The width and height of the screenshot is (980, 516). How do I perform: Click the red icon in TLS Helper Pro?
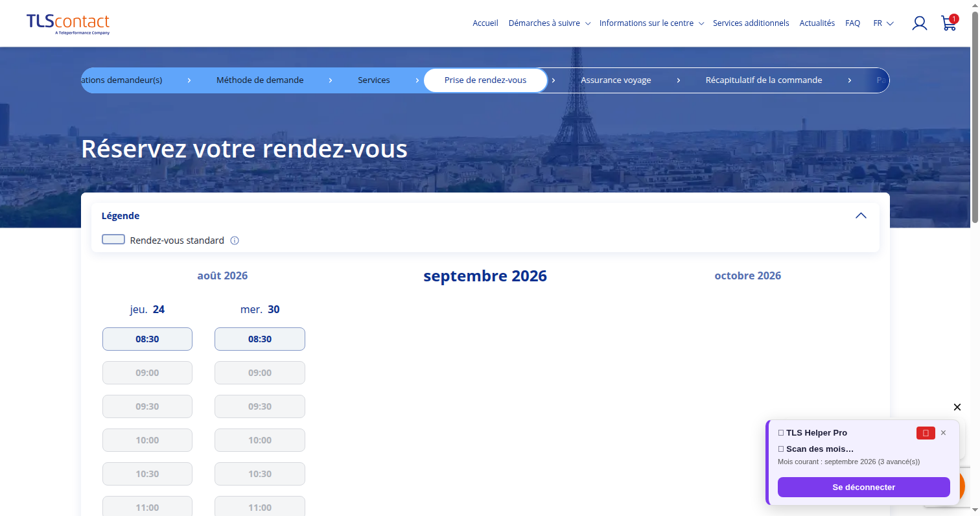point(926,433)
